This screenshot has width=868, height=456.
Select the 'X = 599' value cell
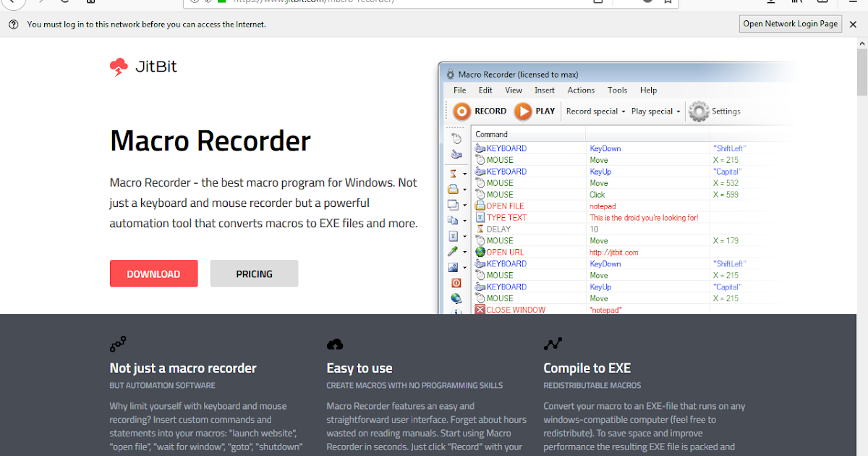[726, 195]
